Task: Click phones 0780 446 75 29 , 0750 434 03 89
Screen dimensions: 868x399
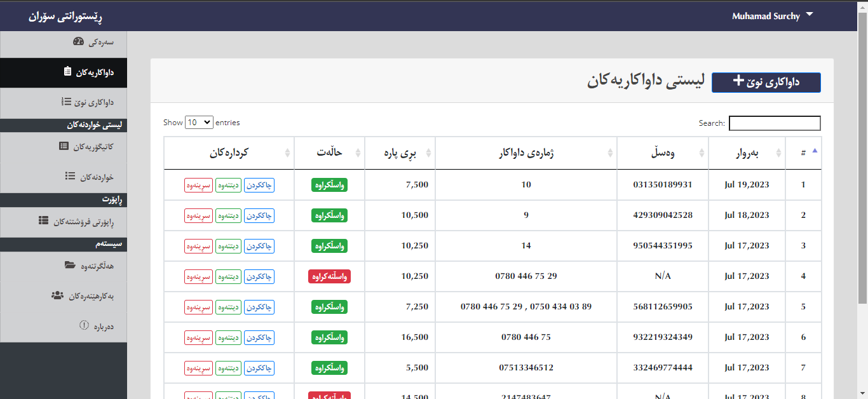Action: click(x=526, y=307)
